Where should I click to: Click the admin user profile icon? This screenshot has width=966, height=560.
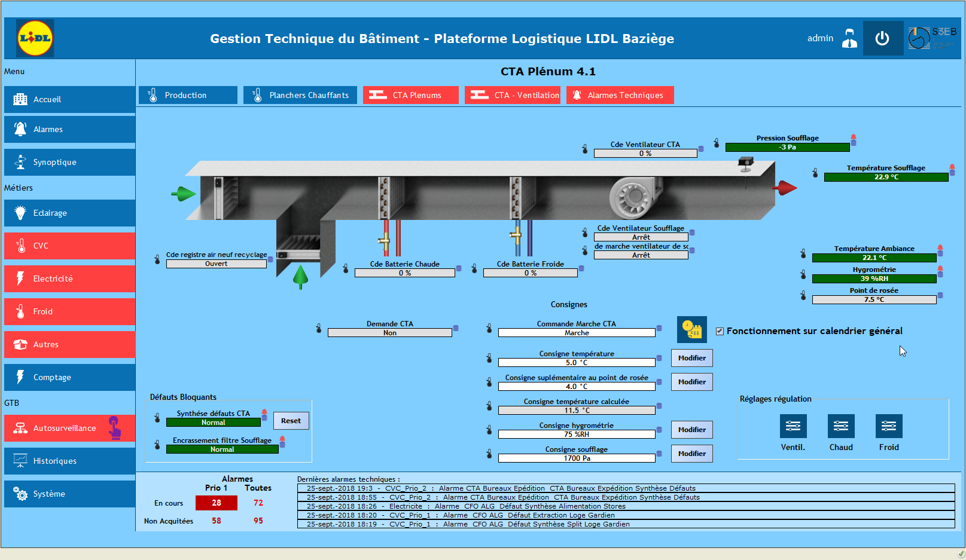click(849, 38)
